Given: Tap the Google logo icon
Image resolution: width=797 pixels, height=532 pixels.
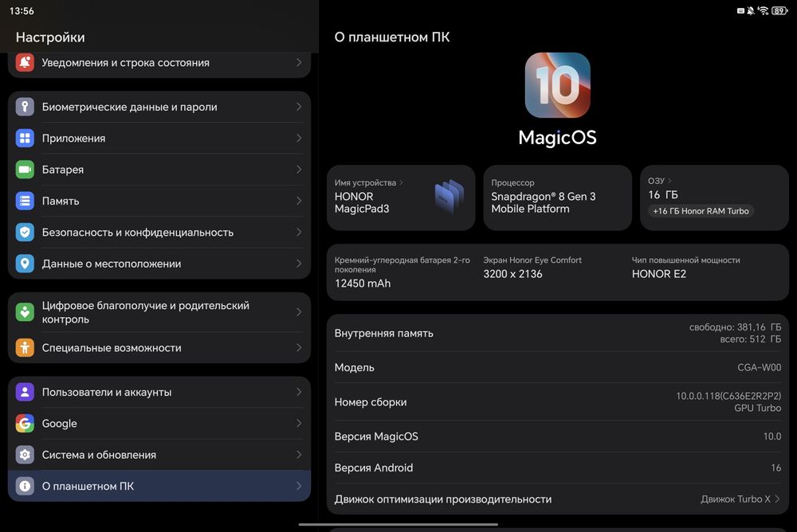Looking at the screenshot, I should coord(25,423).
